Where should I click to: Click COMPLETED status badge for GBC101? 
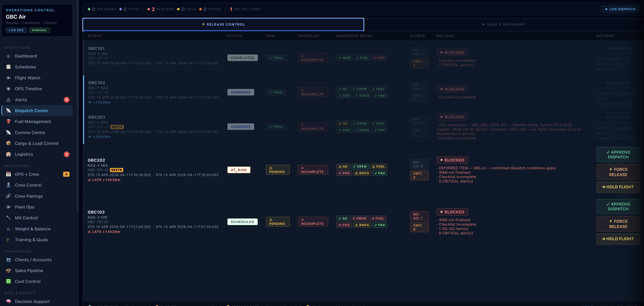[x=242, y=58]
